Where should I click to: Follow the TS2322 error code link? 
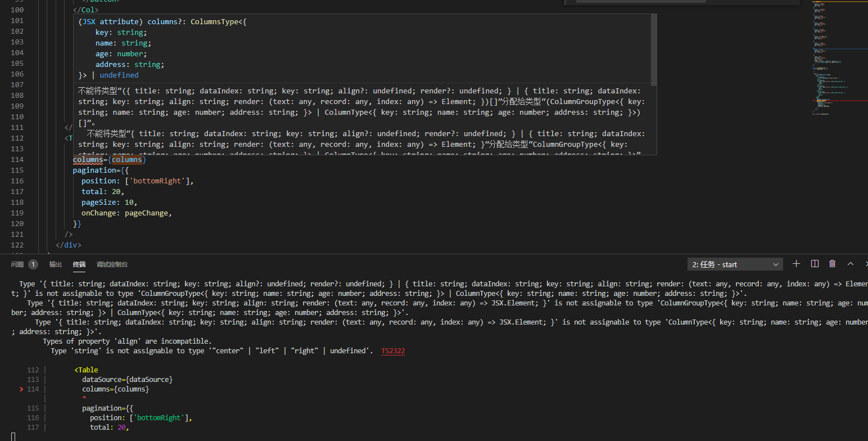pos(392,350)
